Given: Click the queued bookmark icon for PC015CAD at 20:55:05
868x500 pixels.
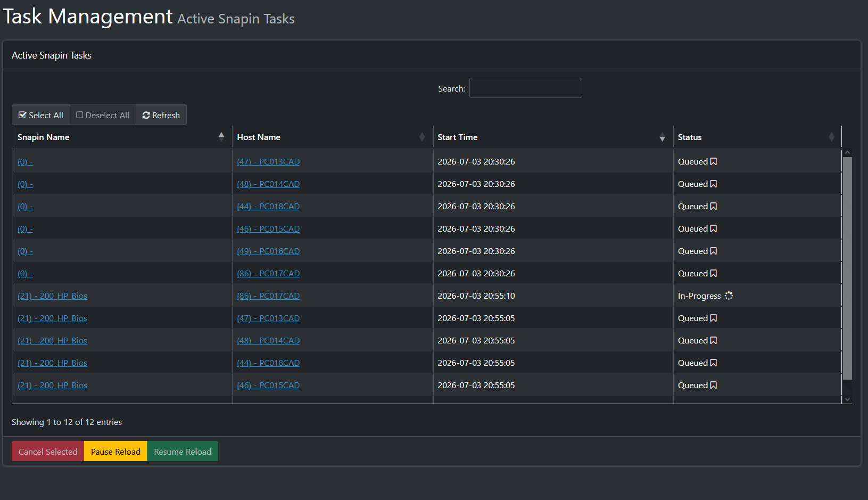Looking at the screenshot, I should tap(714, 385).
